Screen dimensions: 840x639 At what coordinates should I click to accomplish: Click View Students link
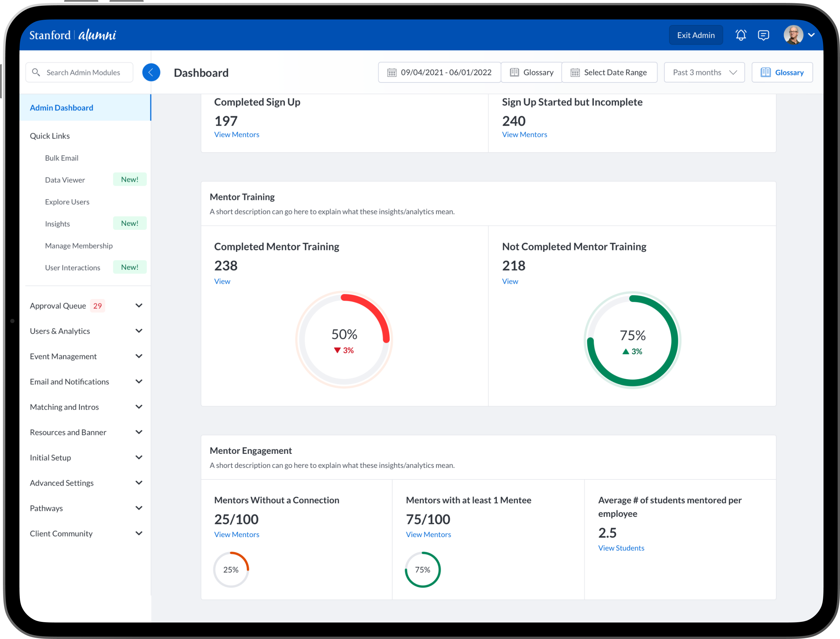point(621,548)
